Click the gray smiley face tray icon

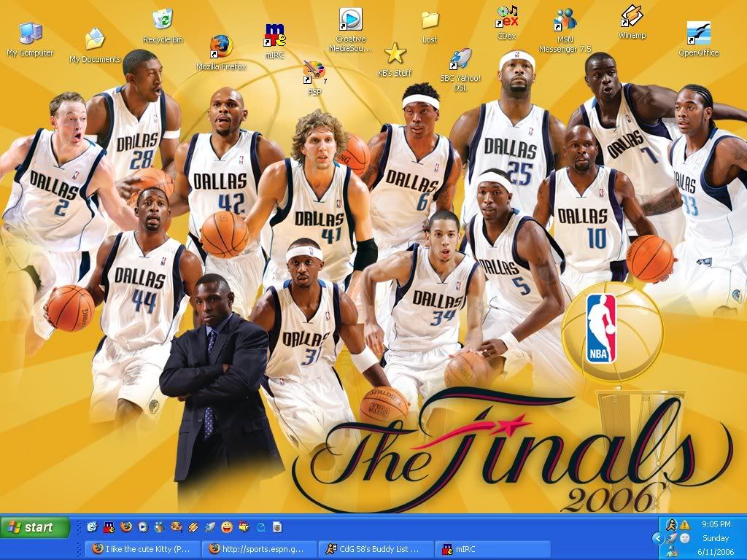(685, 539)
